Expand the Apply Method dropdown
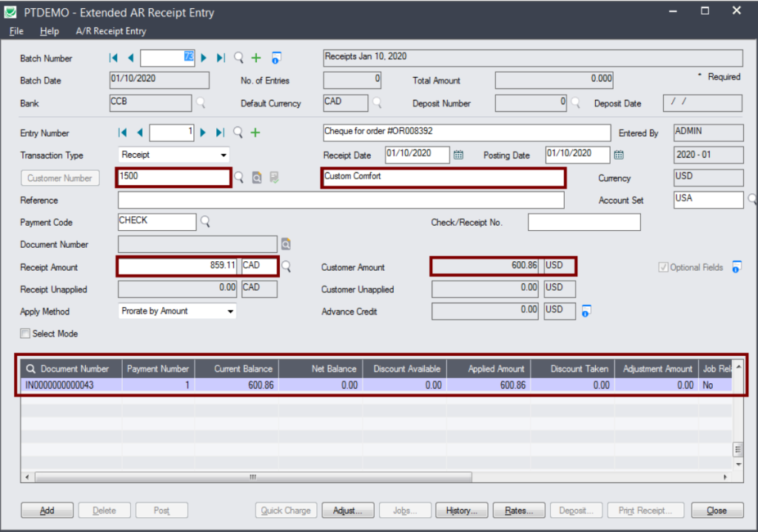This screenshot has width=758, height=532. [231, 312]
